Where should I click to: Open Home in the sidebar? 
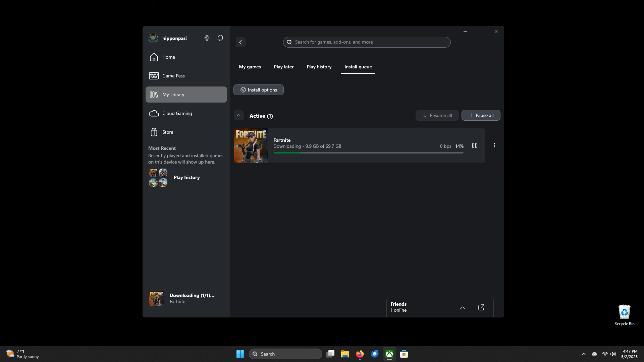186,57
